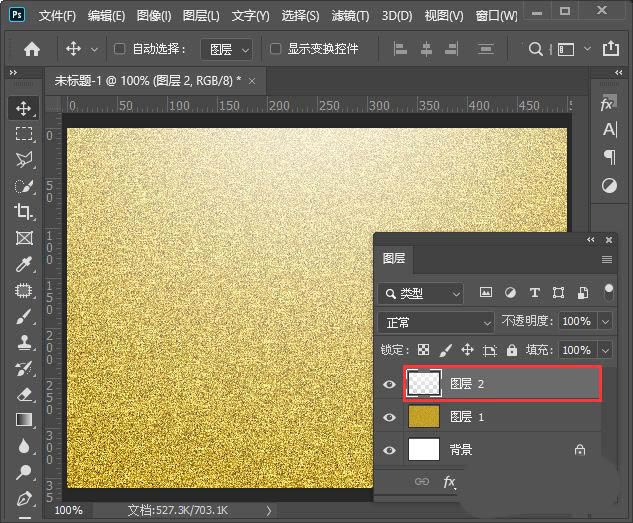Toggle lock position icon

467,349
